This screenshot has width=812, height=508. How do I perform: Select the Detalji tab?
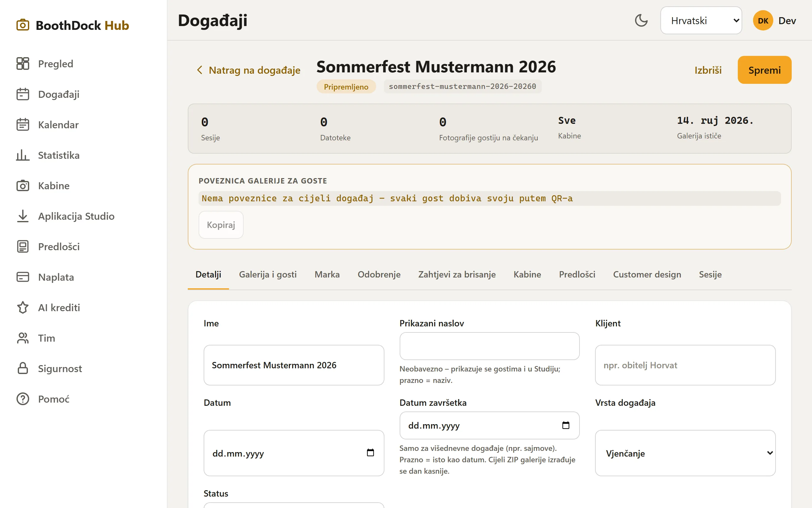pyautogui.click(x=208, y=275)
